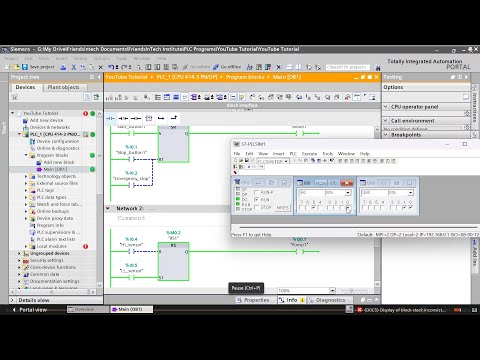Collapse the CPU operator panel section
This screenshot has height=360, width=480.
tap(386, 107)
